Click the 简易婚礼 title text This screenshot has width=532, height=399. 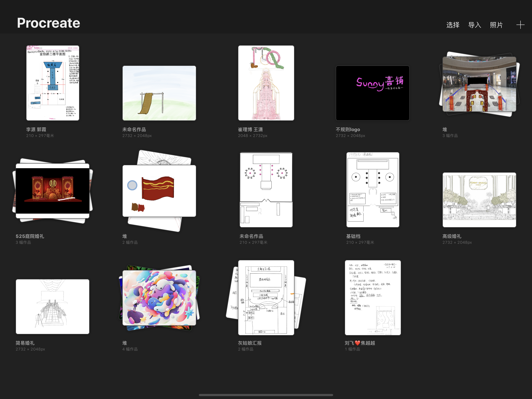pyautogui.click(x=25, y=343)
